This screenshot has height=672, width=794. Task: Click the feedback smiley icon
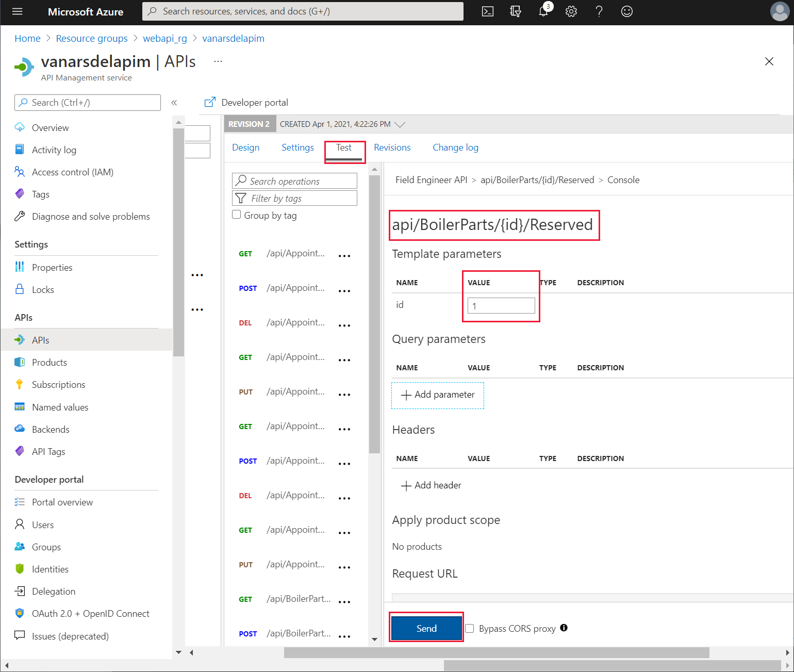pyautogui.click(x=627, y=11)
